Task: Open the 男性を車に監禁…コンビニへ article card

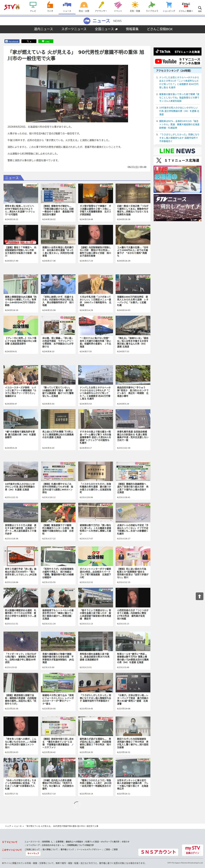Action: [x=21, y=202]
